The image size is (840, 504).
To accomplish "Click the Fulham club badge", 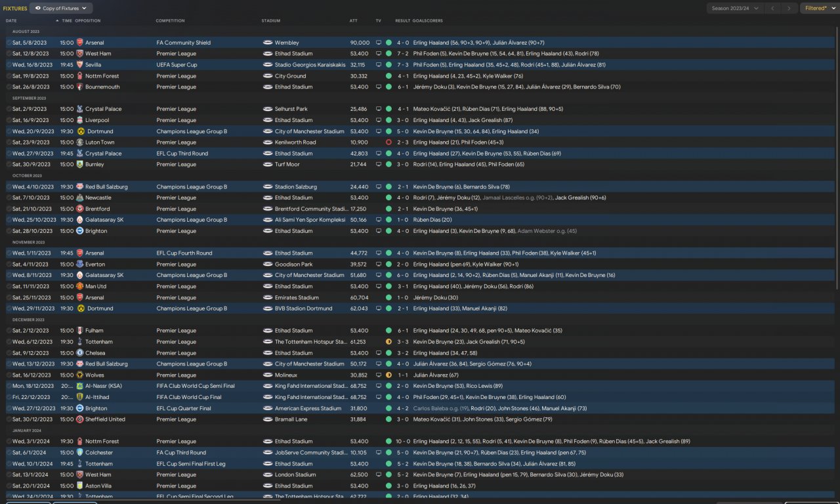I will click(79, 331).
